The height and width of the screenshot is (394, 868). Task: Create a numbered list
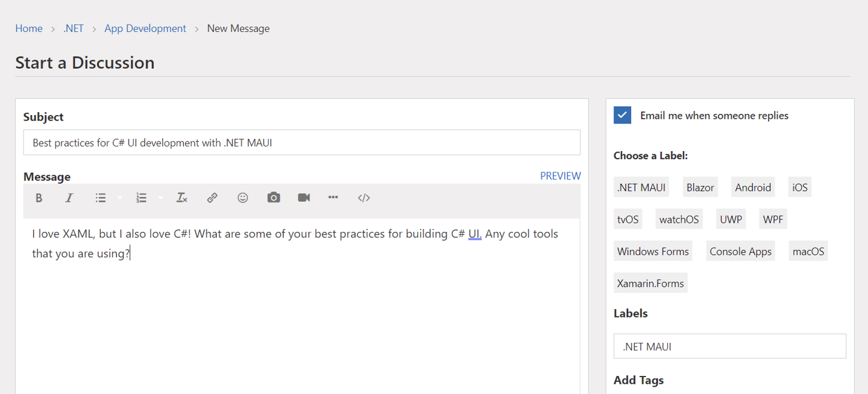pyautogui.click(x=141, y=198)
